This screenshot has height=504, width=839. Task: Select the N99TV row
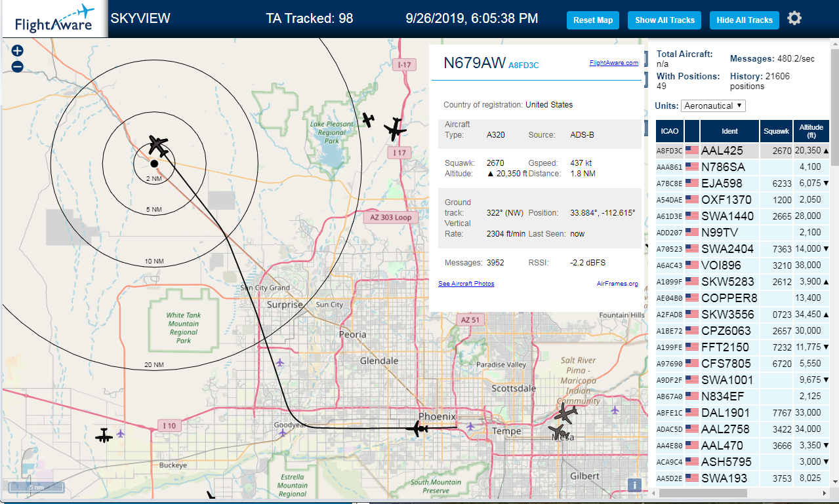coord(743,233)
